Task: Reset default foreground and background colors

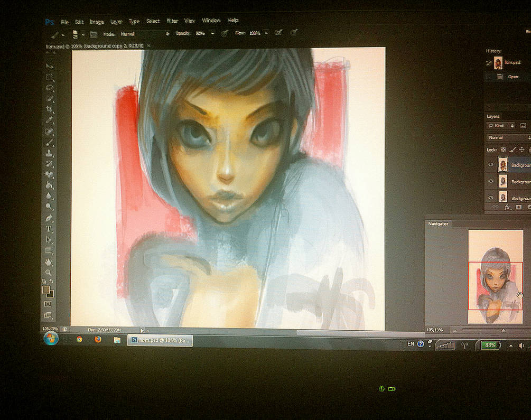Action: [44, 281]
